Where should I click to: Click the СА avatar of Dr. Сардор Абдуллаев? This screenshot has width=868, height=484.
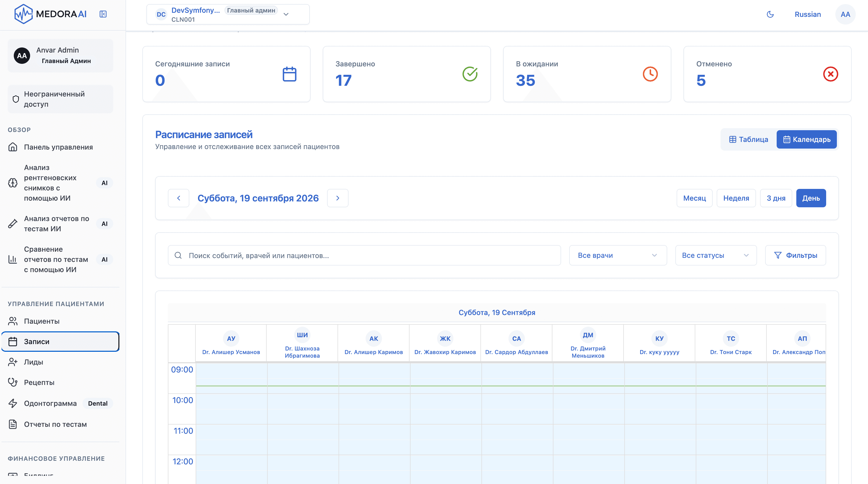(x=517, y=338)
